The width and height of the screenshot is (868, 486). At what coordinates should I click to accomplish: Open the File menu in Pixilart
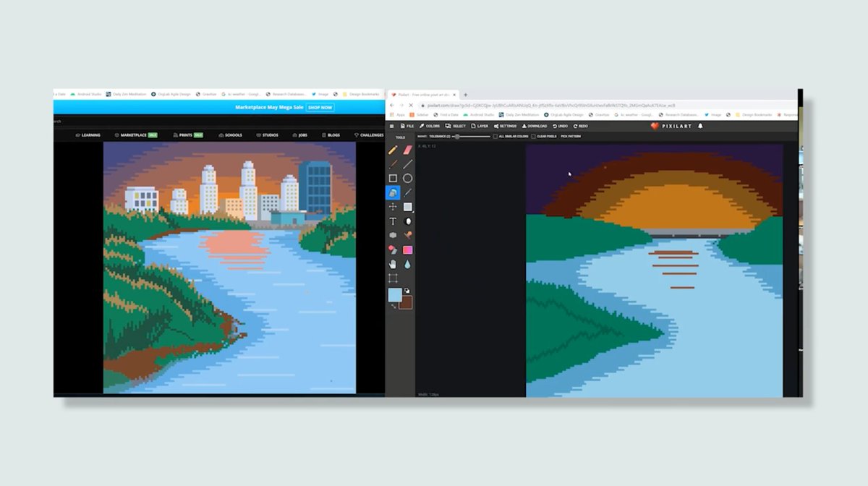click(407, 126)
